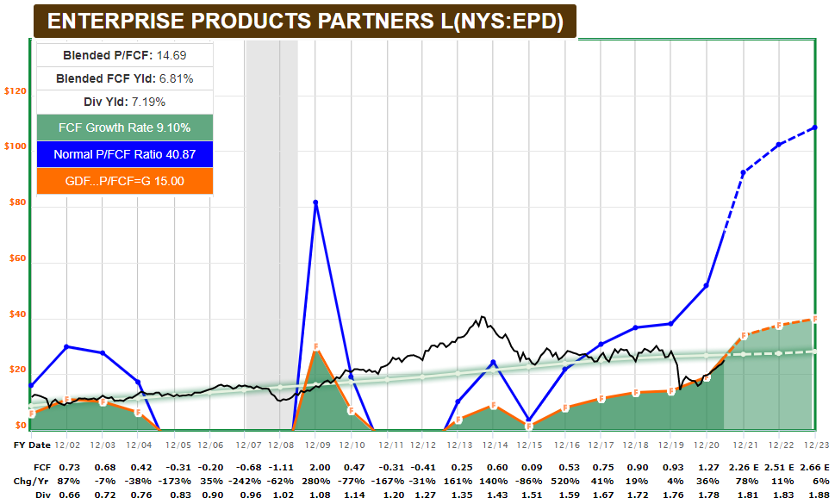The height and width of the screenshot is (504, 835).
Task: Click the 12/09 date label
Action: click(x=315, y=445)
